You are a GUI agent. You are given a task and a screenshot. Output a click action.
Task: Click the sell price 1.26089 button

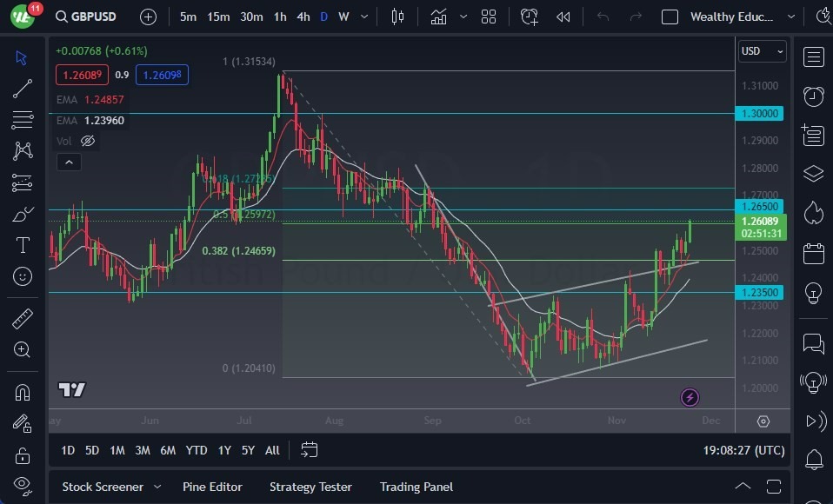82,75
